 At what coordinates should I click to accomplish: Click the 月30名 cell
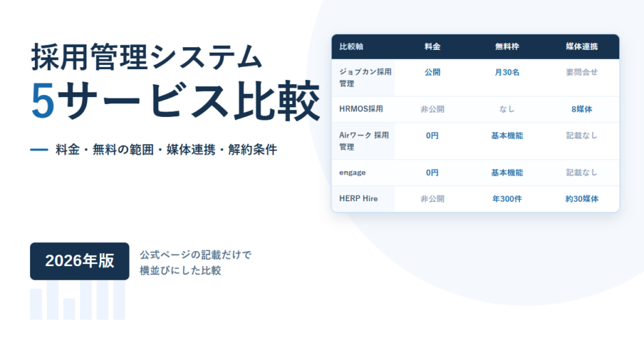507,73
